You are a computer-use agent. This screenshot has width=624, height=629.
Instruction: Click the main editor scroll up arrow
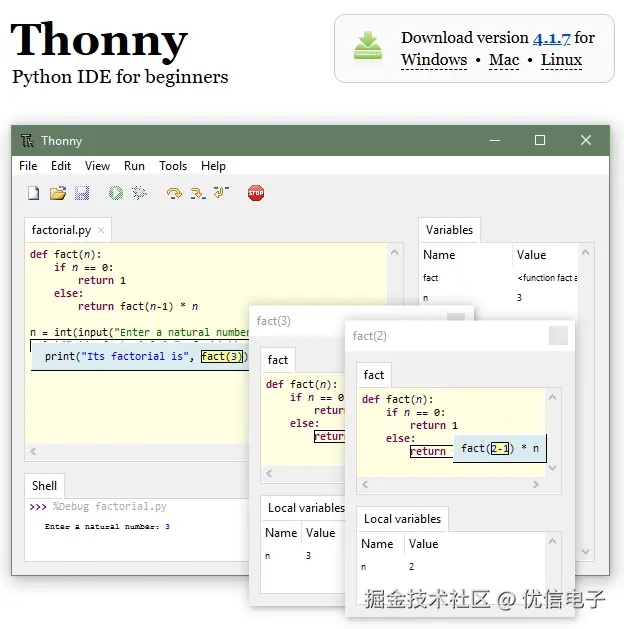pyautogui.click(x=395, y=252)
